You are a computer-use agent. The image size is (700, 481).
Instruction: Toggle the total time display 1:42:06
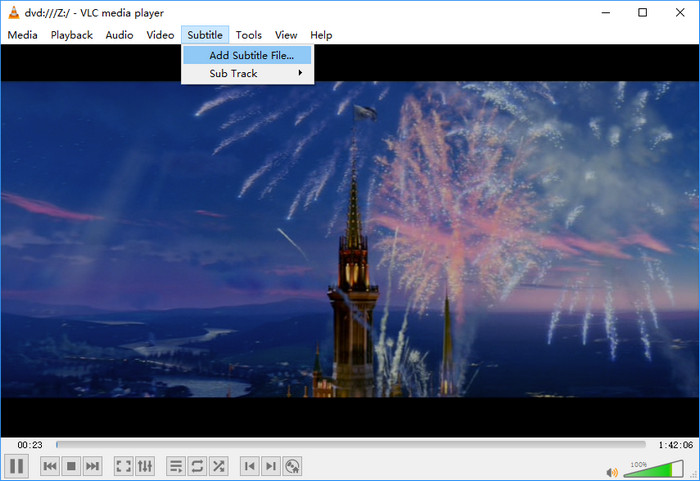click(x=675, y=445)
